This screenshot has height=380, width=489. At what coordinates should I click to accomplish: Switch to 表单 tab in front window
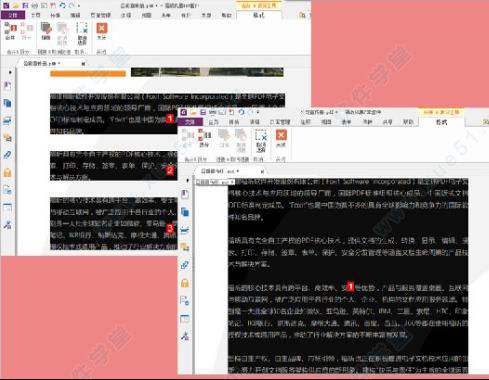(x=346, y=122)
